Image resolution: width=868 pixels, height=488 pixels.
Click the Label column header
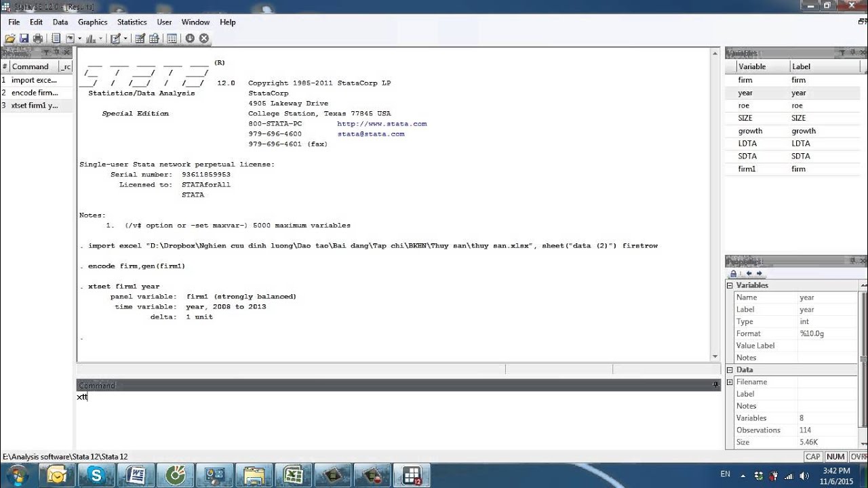tap(825, 66)
